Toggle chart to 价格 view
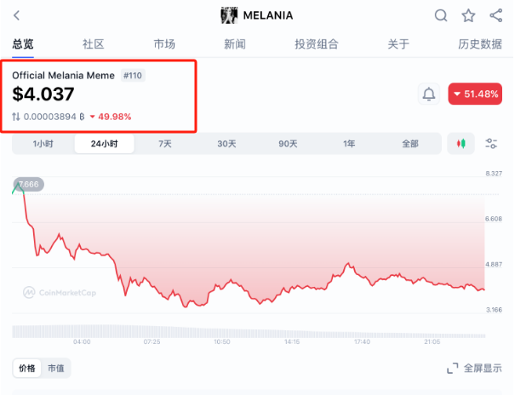Screen dimensions: 532x395 [x=27, y=368]
